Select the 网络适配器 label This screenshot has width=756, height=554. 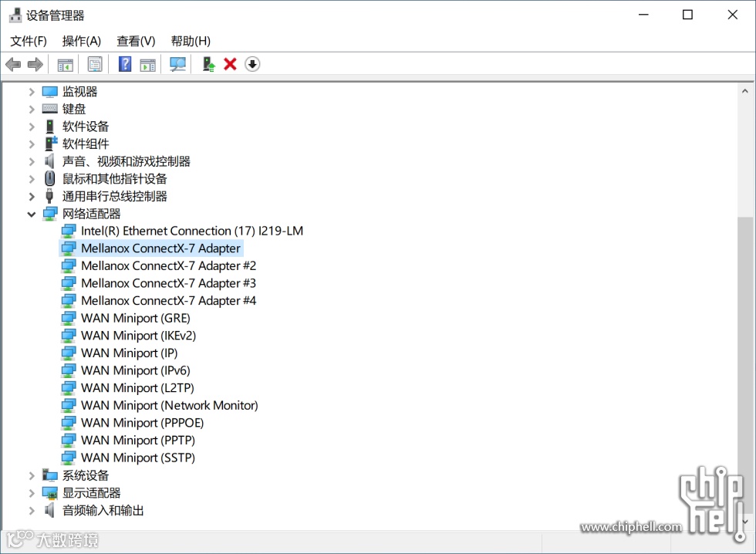[91, 214]
